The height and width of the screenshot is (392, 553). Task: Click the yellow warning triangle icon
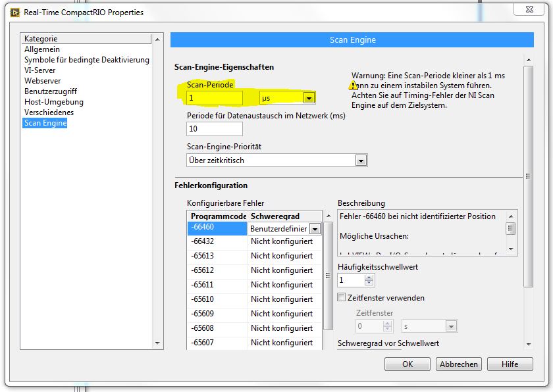(354, 86)
